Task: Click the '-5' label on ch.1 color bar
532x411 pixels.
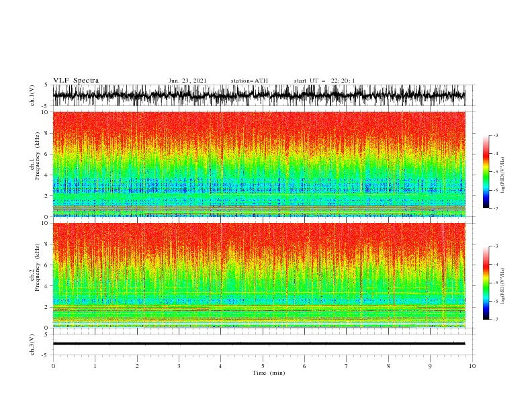Action: click(496, 172)
